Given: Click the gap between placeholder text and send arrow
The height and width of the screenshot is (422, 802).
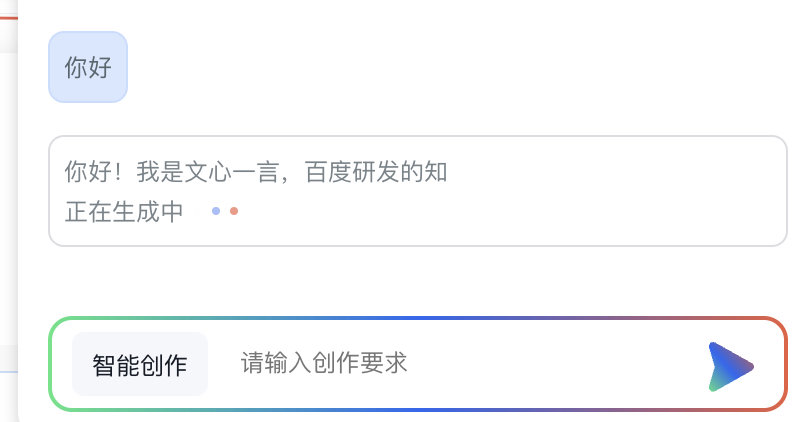Looking at the screenshot, I should (560, 363).
